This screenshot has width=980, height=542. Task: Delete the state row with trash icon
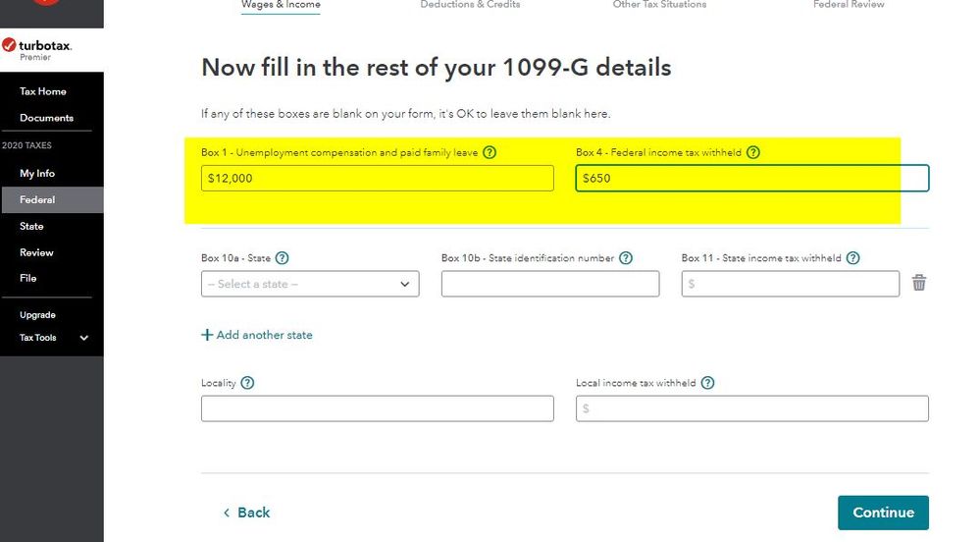point(919,283)
